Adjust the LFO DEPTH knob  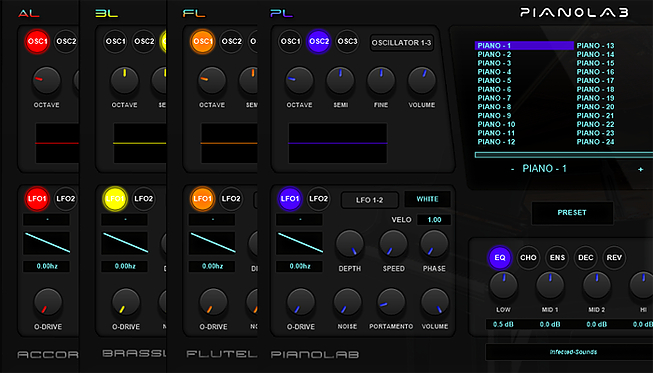click(x=350, y=244)
